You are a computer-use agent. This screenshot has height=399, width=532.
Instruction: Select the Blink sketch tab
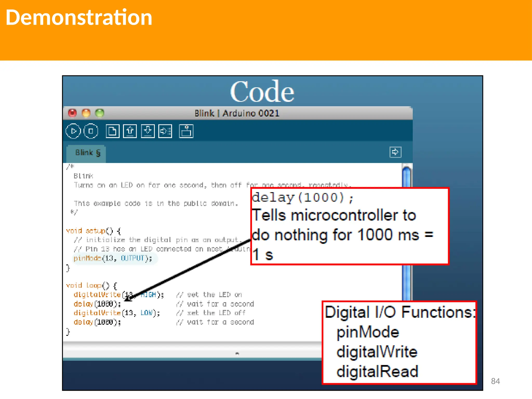(87, 153)
